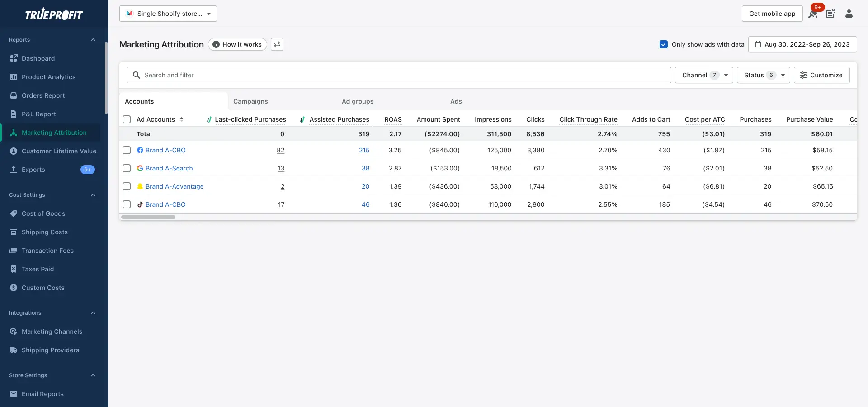Open the Brand A-Advantage account link
Screen dimensions: 868x407
point(175,186)
